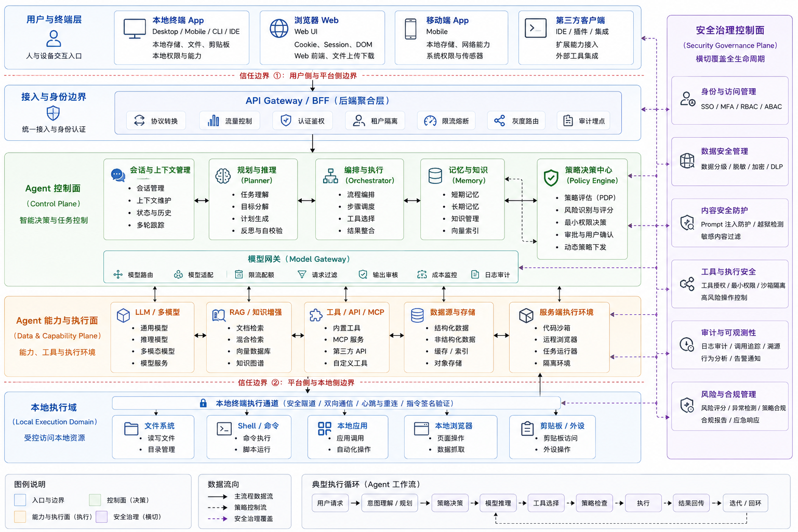This screenshot has height=532, width=798.
Task: Click the 安全治理控制面 heading
Action: tap(730, 30)
